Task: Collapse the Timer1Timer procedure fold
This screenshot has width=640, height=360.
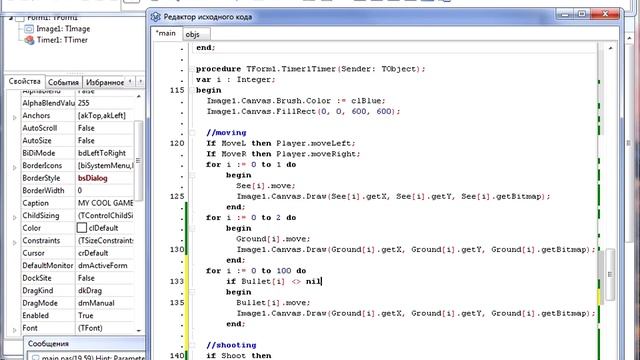Action: [x=192, y=69]
